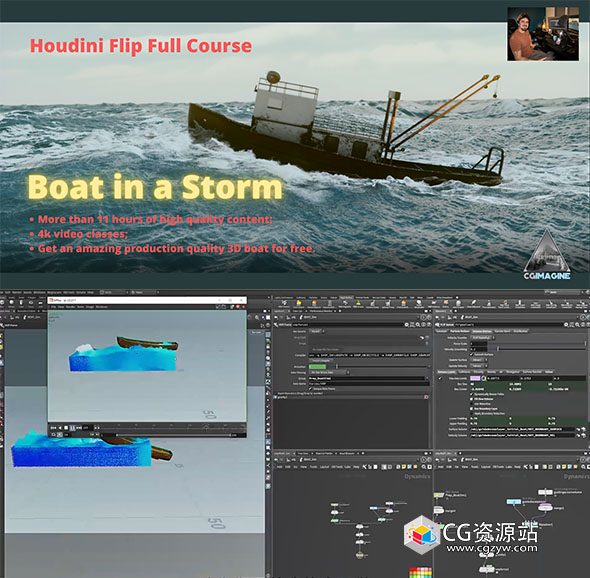
Task: Toggle the Fill New Volume checkbox
Action: pos(471,399)
